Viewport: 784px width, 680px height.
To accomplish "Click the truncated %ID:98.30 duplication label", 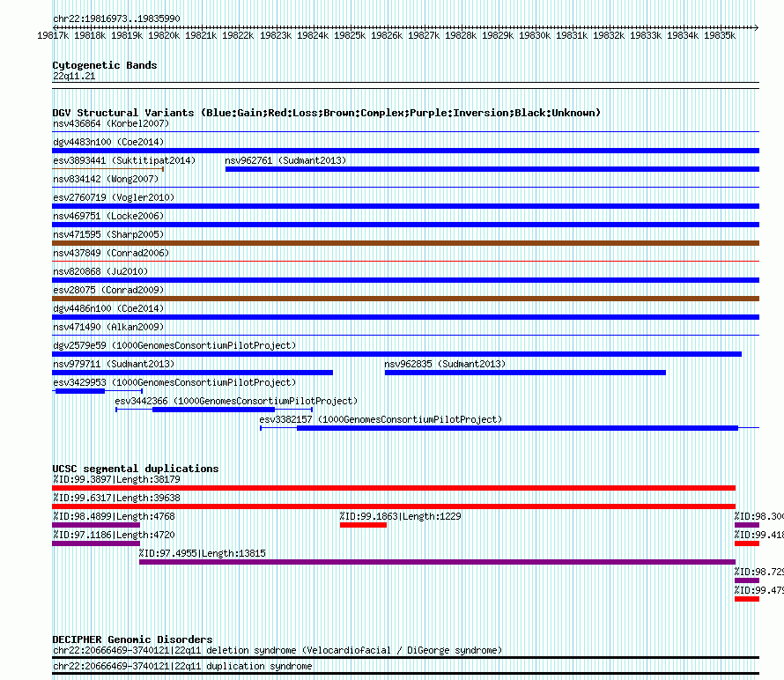I will [758, 516].
